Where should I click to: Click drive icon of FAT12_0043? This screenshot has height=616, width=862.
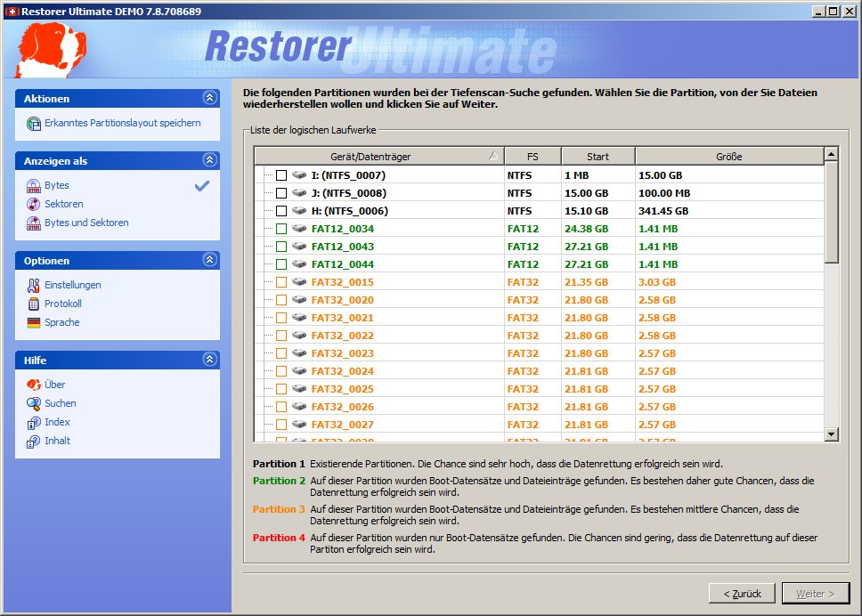click(x=299, y=247)
